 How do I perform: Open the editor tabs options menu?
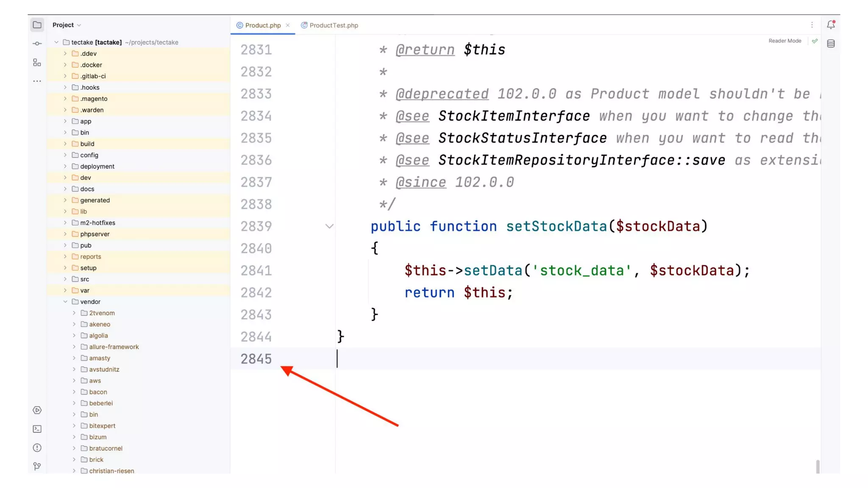pyautogui.click(x=812, y=25)
